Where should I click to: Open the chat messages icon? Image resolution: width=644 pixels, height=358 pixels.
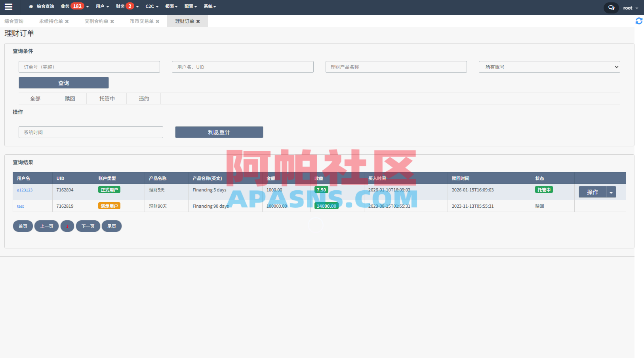click(611, 8)
